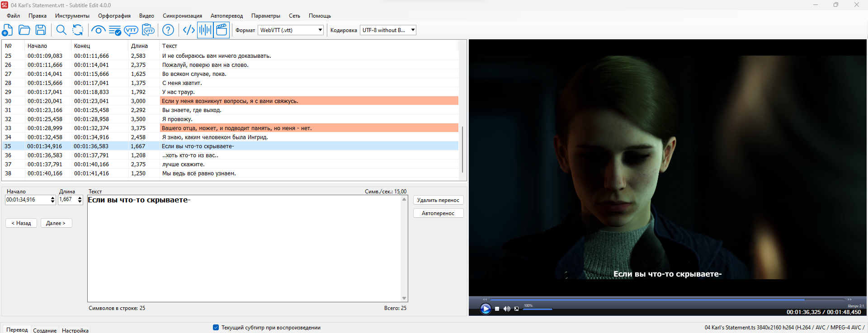This screenshot has height=333, width=868.
Task: Select row 33 'Вашего отца, может'
Action: pos(230,128)
